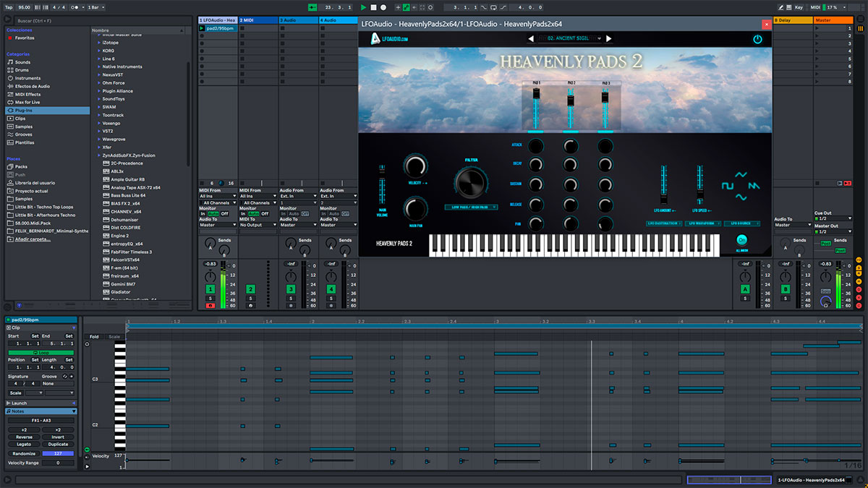
Task: Click the LFO Destination button
Action: click(x=663, y=224)
